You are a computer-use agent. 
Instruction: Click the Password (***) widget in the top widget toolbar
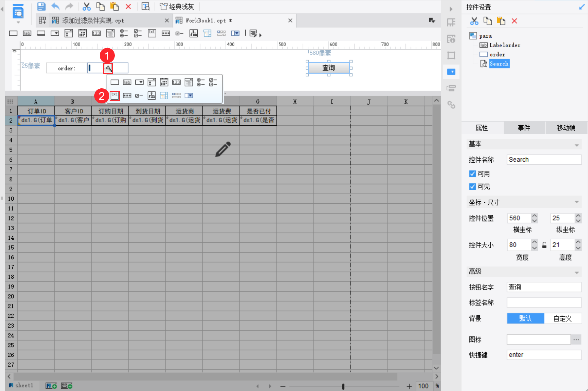click(x=166, y=33)
